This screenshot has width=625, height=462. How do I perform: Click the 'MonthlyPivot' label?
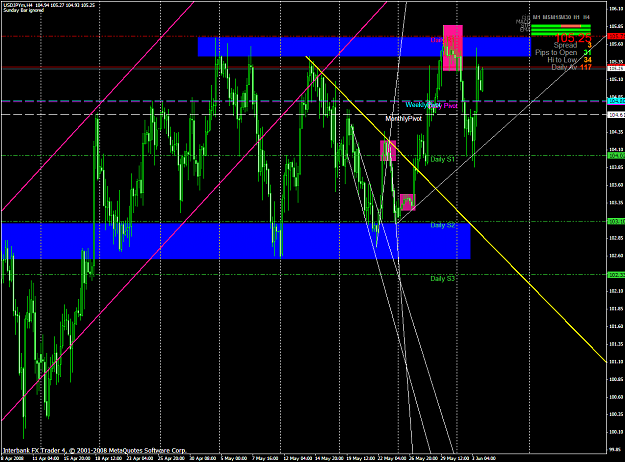(403, 119)
